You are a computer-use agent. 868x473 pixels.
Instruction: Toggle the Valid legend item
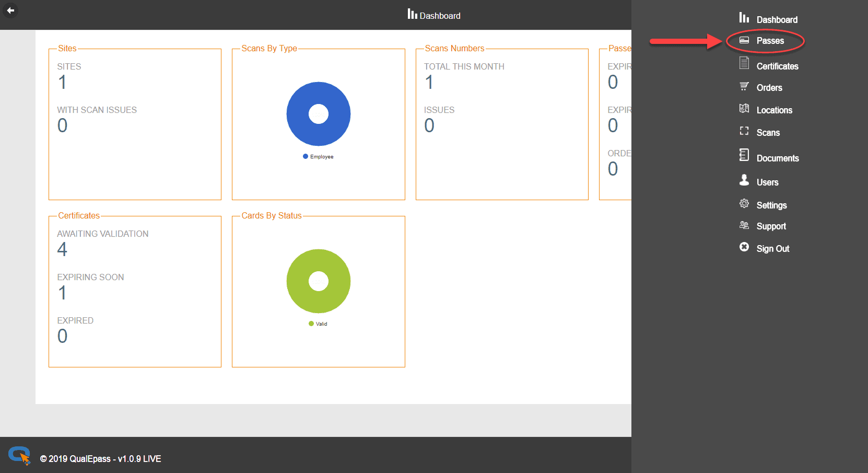click(318, 324)
